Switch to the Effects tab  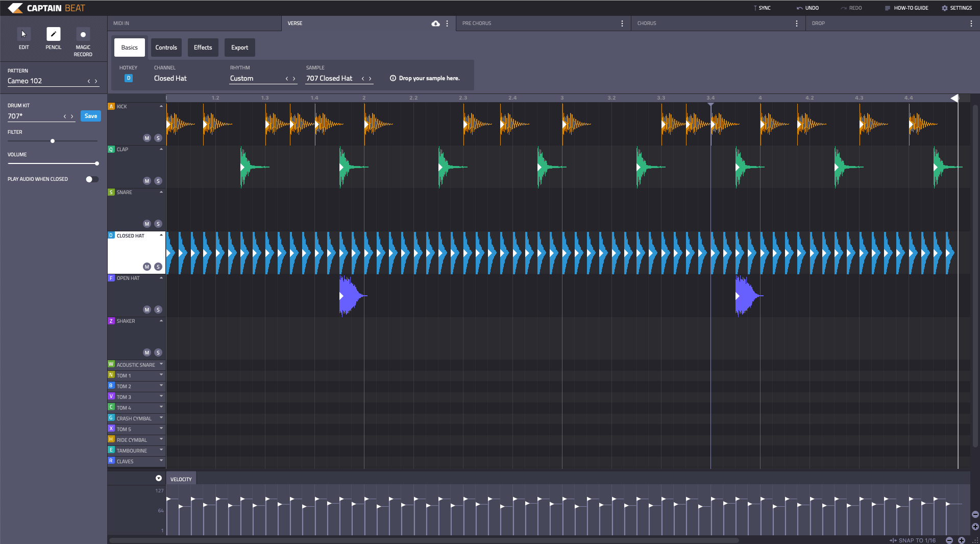tap(203, 48)
